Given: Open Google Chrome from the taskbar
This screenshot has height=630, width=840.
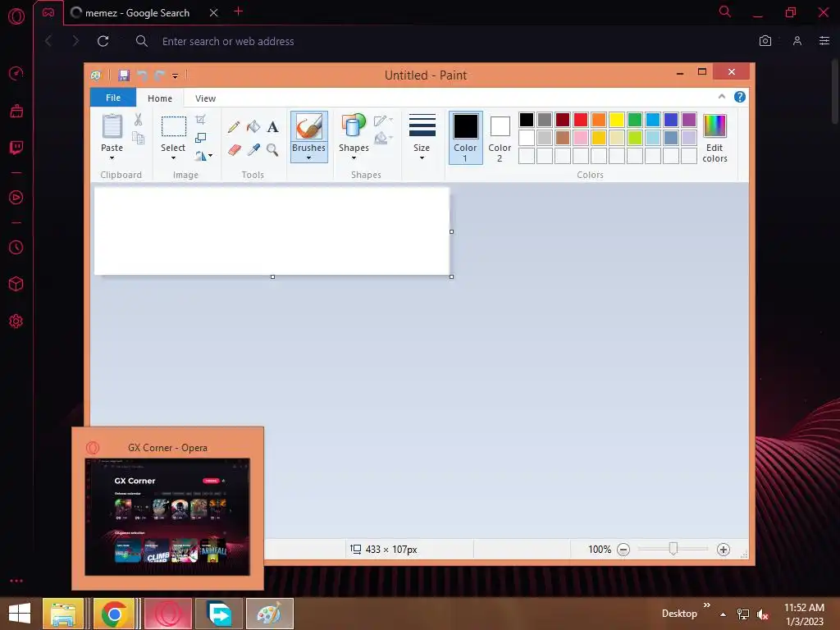Looking at the screenshot, I should 113,614.
